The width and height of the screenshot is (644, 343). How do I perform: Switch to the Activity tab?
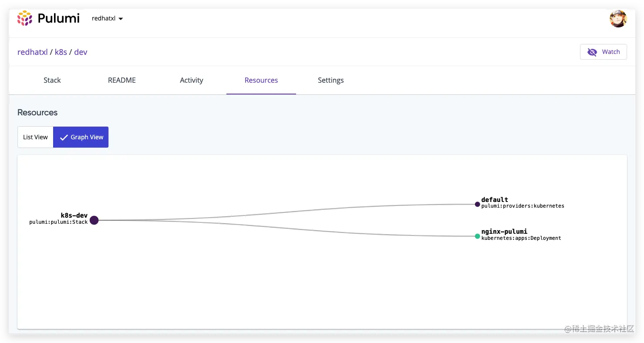(192, 80)
